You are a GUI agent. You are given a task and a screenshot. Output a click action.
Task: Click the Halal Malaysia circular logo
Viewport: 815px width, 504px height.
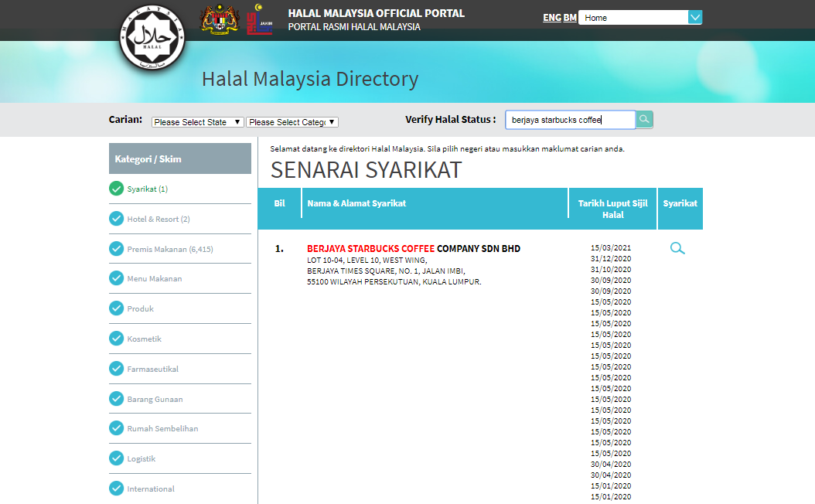(x=152, y=39)
